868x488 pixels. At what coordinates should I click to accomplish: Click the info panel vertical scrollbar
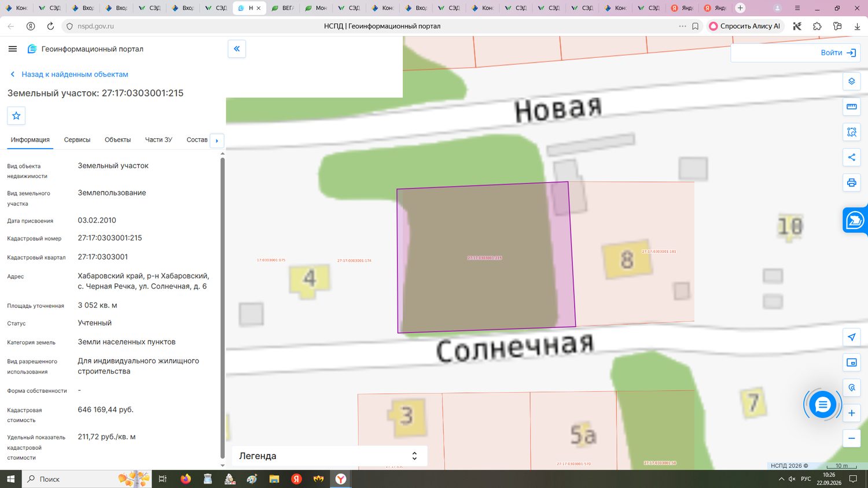pyautogui.click(x=223, y=308)
